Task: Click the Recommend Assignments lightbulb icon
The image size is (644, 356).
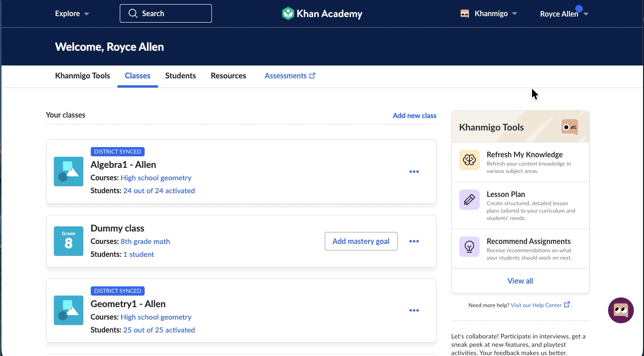Action: pos(469,247)
